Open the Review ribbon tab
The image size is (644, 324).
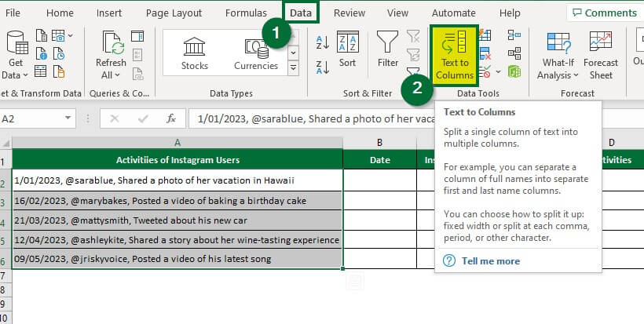click(349, 13)
